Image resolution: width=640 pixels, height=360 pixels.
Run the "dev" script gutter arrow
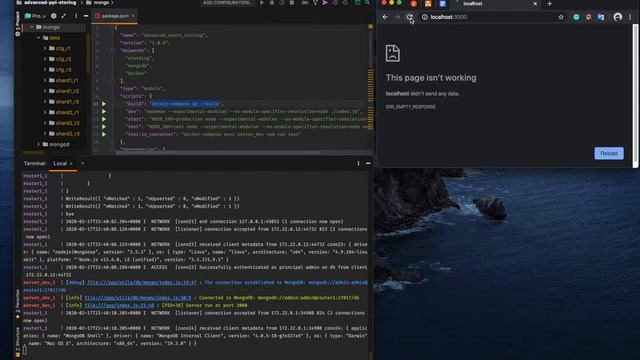tap(104, 111)
